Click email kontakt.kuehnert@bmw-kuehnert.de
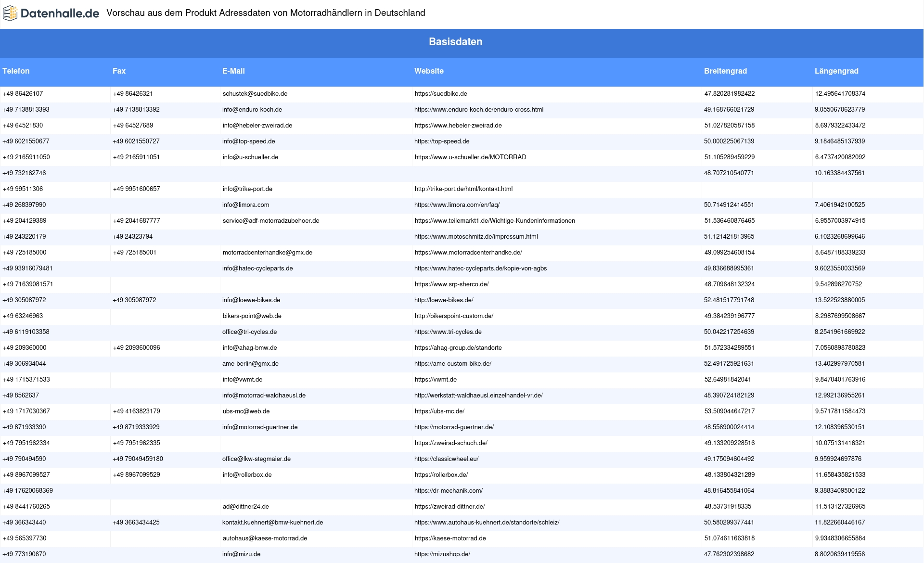The width and height of the screenshot is (924, 563). pos(273,523)
